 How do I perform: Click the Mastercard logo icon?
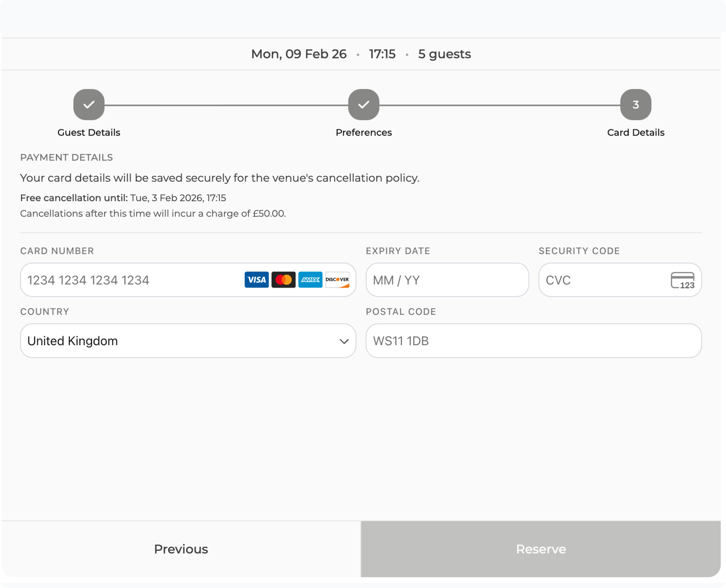coord(283,280)
